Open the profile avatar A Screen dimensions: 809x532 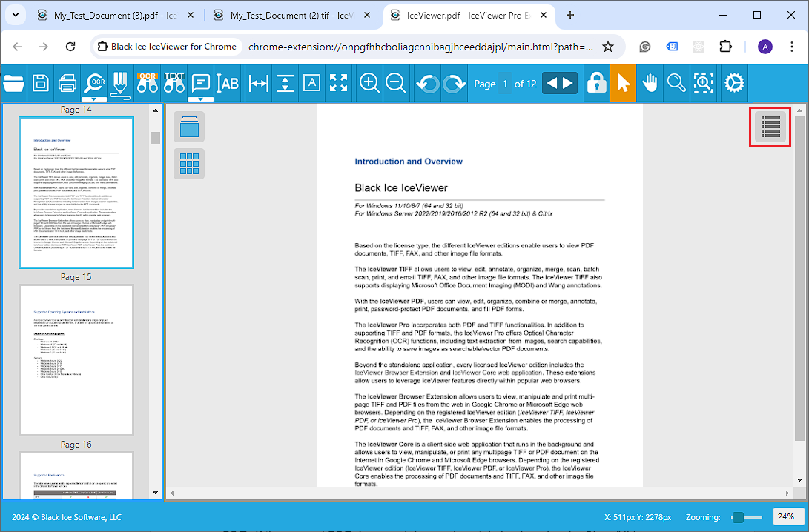click(x=765, y=47)
